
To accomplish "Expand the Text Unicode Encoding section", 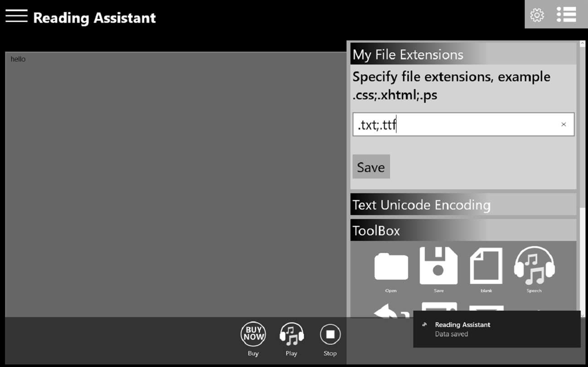I will coord(463,205).
